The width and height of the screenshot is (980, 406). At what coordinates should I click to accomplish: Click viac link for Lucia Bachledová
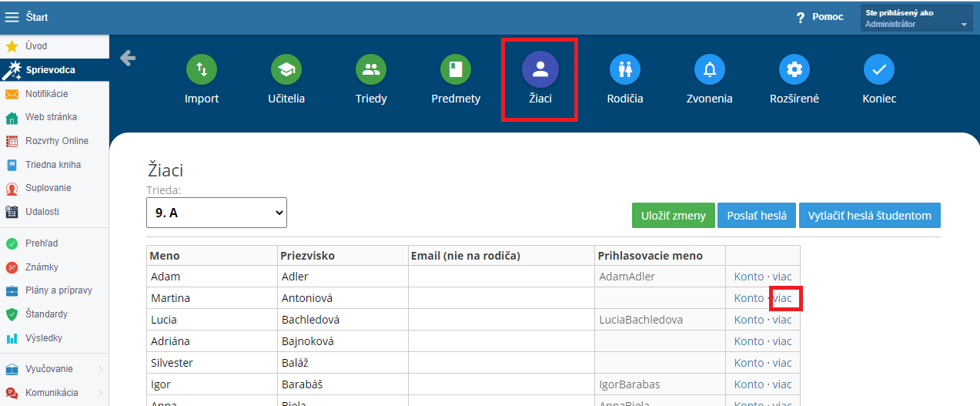[782, 320]
